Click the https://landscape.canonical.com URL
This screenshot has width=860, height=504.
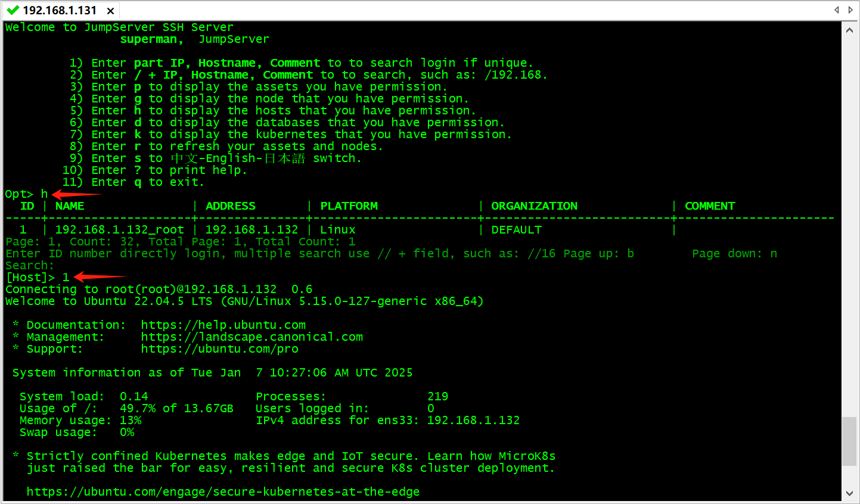(252, 337)
